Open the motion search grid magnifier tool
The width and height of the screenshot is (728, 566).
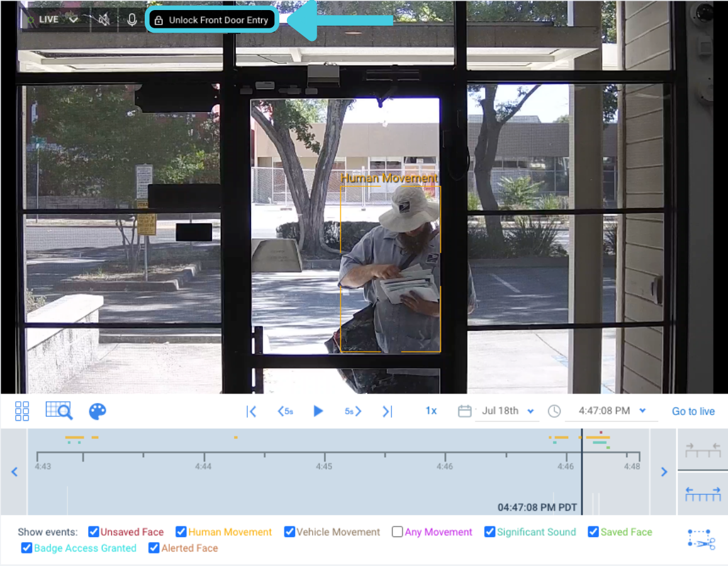tap(59, 411)
